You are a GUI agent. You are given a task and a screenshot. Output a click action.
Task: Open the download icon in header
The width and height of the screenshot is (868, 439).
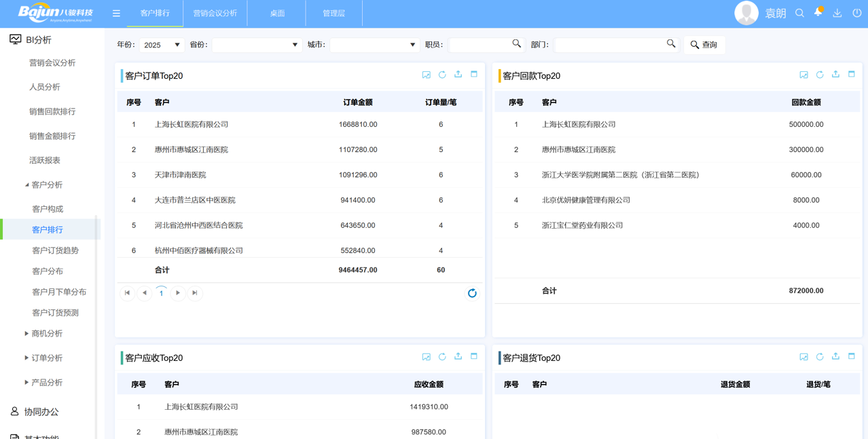837,13
